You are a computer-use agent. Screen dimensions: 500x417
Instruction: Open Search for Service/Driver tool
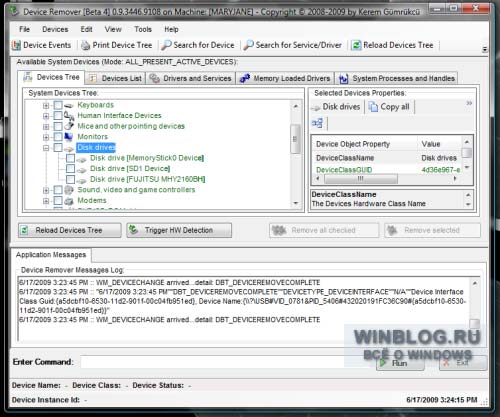pyautogui.click(x=293, y=45)
